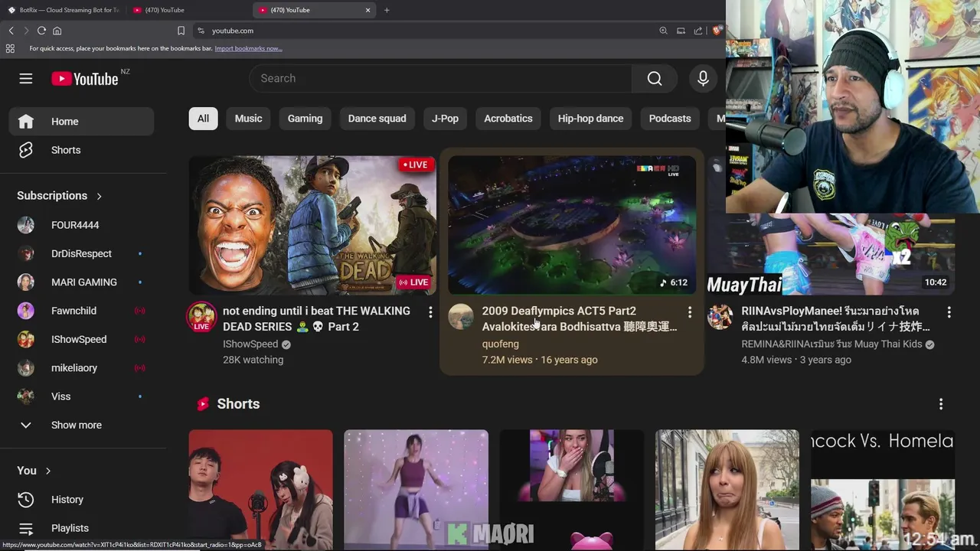Screen dimensions: 980x551
Task: Go to Home in the sidebar
Action: [x=81, y=122]
